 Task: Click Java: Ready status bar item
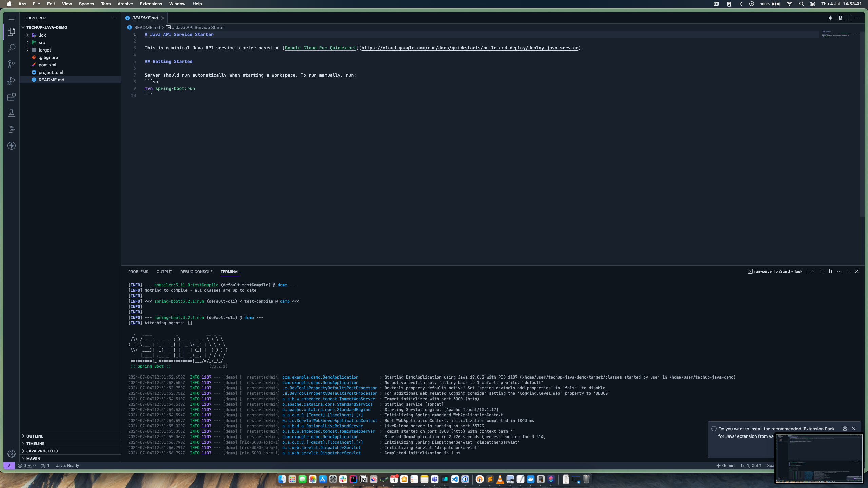point(67,466)
